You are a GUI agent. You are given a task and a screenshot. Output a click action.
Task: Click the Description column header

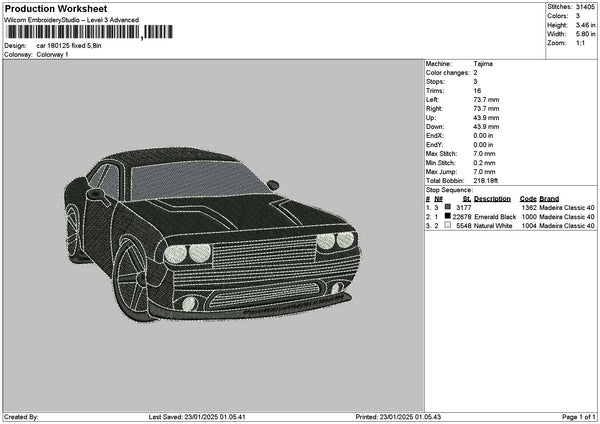(494, 198)
